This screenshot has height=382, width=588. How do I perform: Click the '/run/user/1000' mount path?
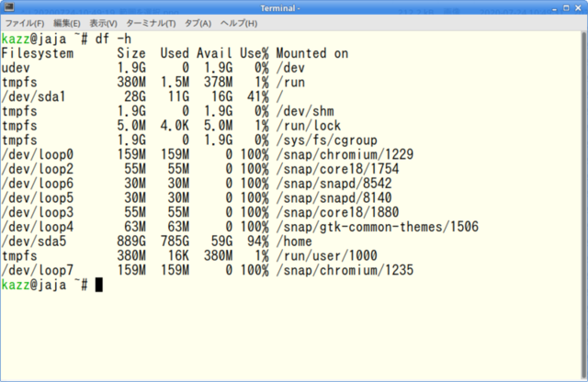click(327, 255)
